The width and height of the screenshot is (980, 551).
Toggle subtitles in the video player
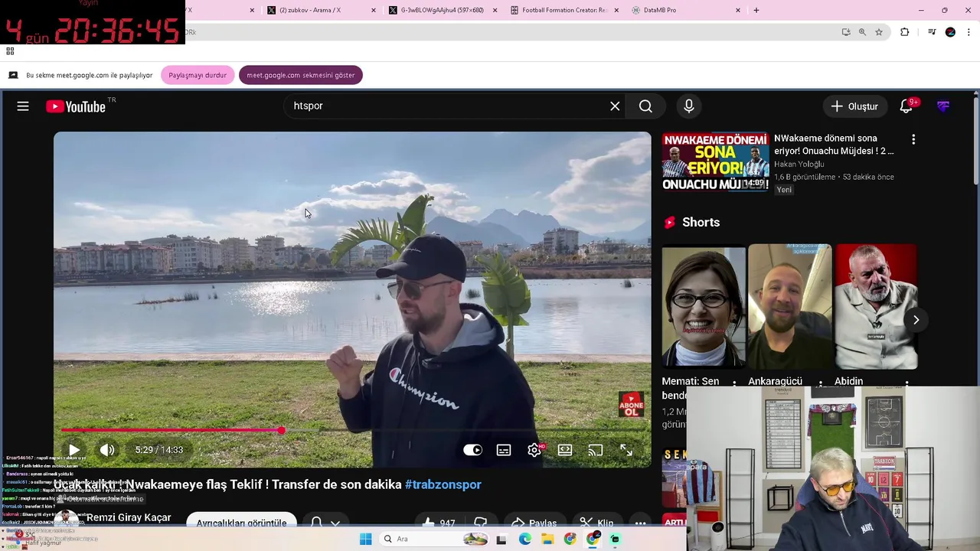pos(504,450)
